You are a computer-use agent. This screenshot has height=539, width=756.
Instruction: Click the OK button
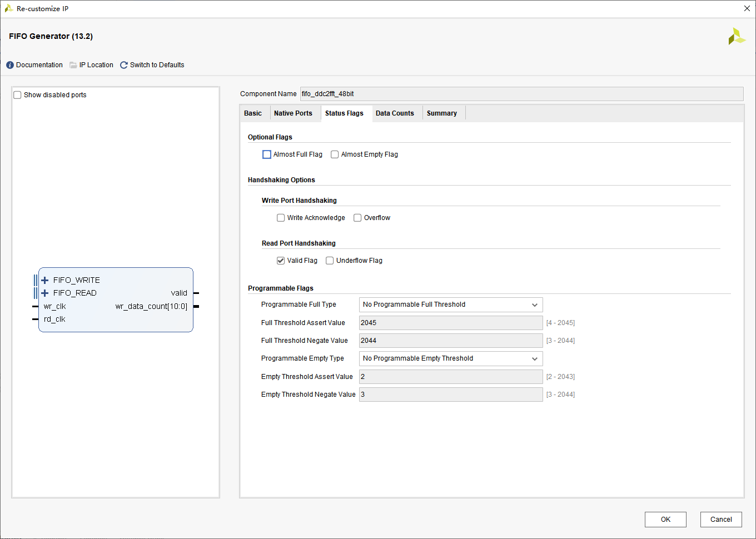coord(665,520)
